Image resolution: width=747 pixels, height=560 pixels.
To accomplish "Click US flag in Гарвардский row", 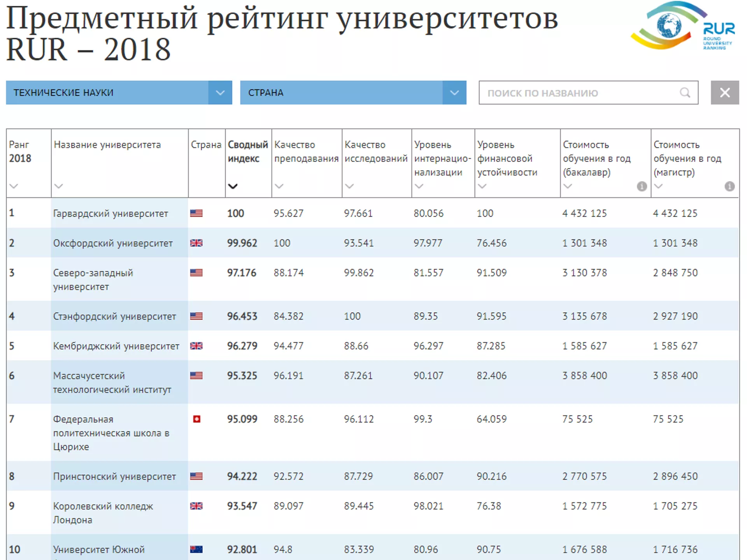I will click(196, 213).
